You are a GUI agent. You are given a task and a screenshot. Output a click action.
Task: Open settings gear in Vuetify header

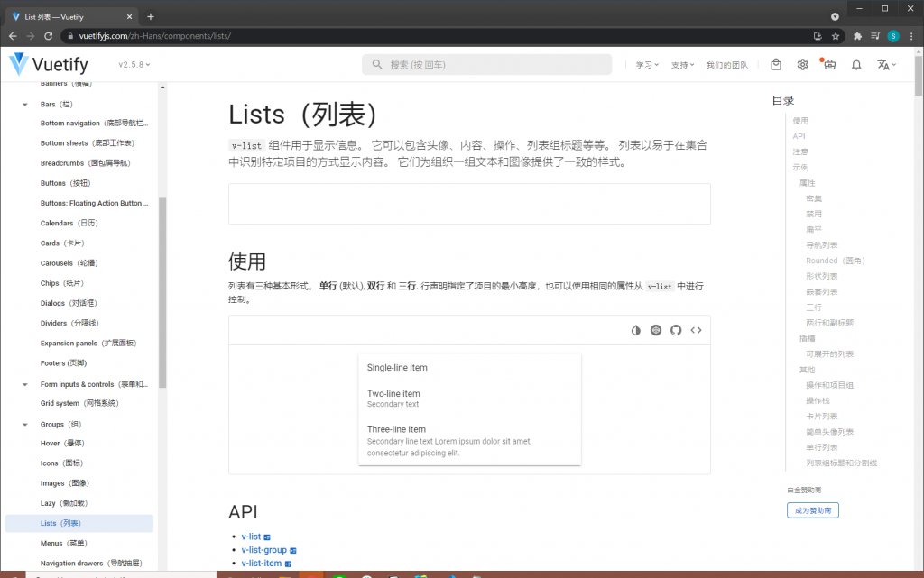point(802,65)
